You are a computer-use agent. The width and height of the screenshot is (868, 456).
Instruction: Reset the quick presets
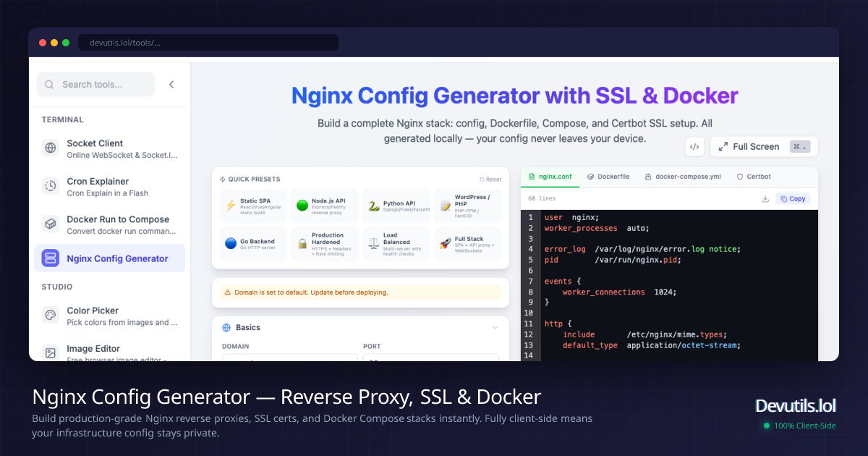pyautogui.click(x=490, y=180)
